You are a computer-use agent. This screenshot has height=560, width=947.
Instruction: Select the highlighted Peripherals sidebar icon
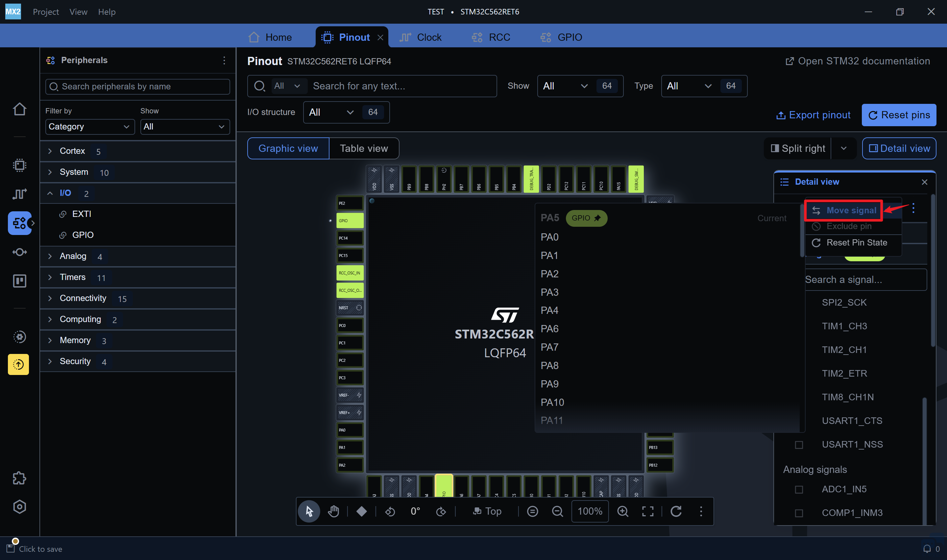19,223
